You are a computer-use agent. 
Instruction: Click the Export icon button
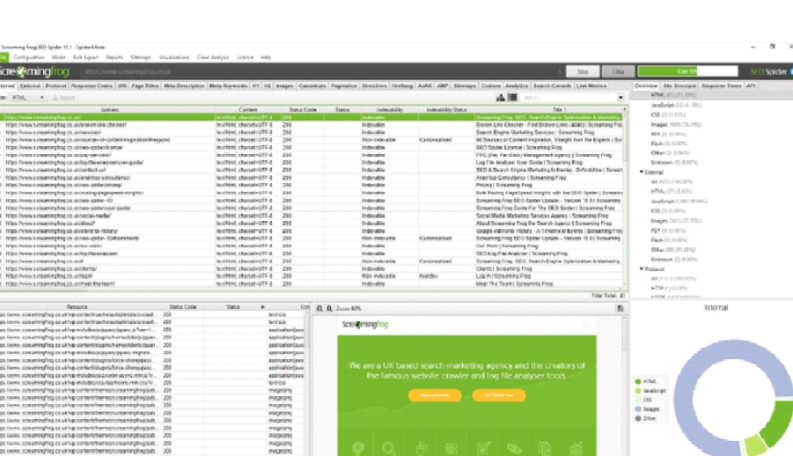(x=64, y=98)
